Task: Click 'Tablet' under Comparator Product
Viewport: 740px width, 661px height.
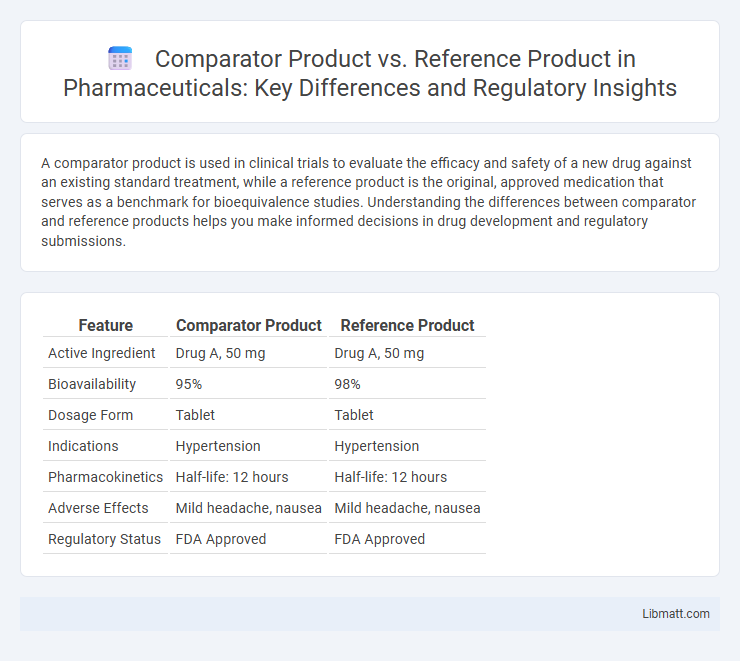Action: (x=195, y=415)
